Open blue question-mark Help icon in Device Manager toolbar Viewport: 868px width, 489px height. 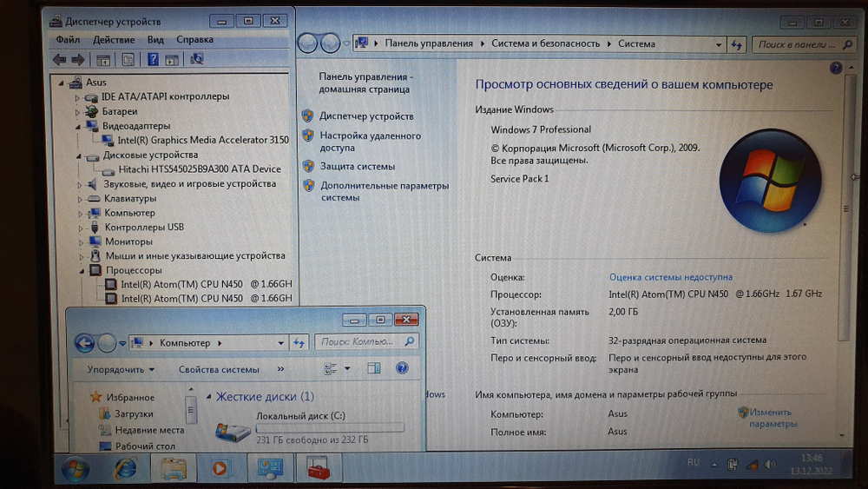pyautogui.click(x=153, y=59)
